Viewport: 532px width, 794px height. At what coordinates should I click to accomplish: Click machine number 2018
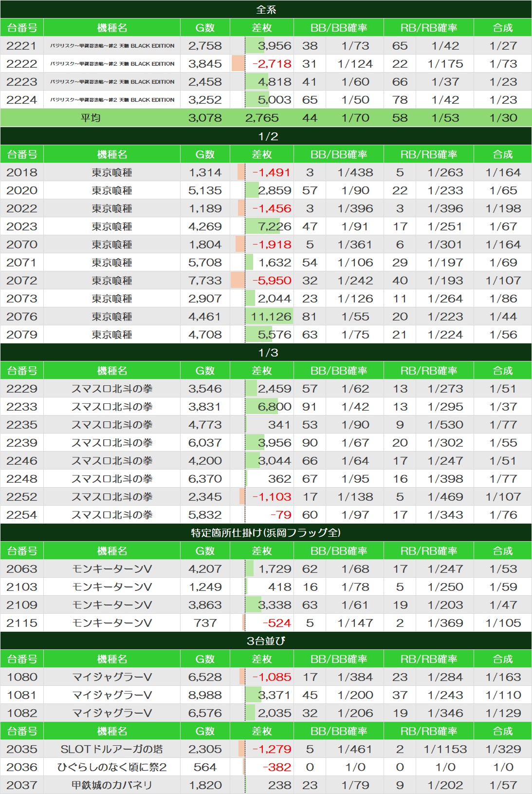22,172
